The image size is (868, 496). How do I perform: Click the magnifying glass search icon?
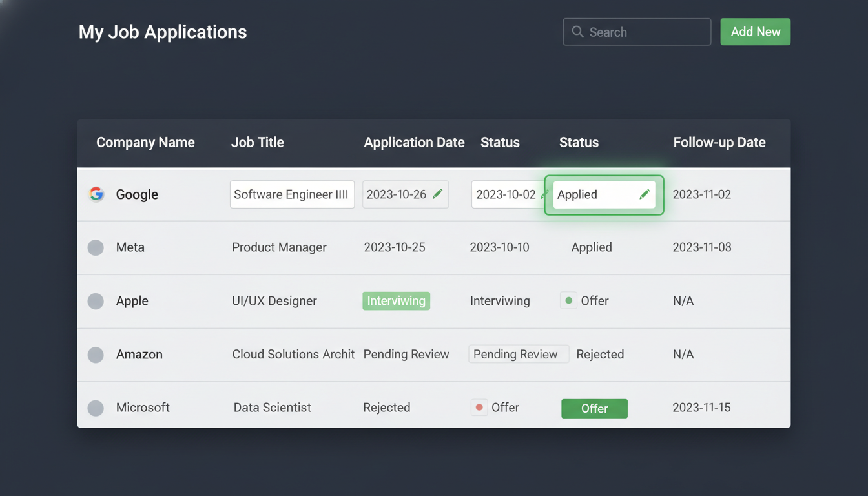(x=577, y=32)
